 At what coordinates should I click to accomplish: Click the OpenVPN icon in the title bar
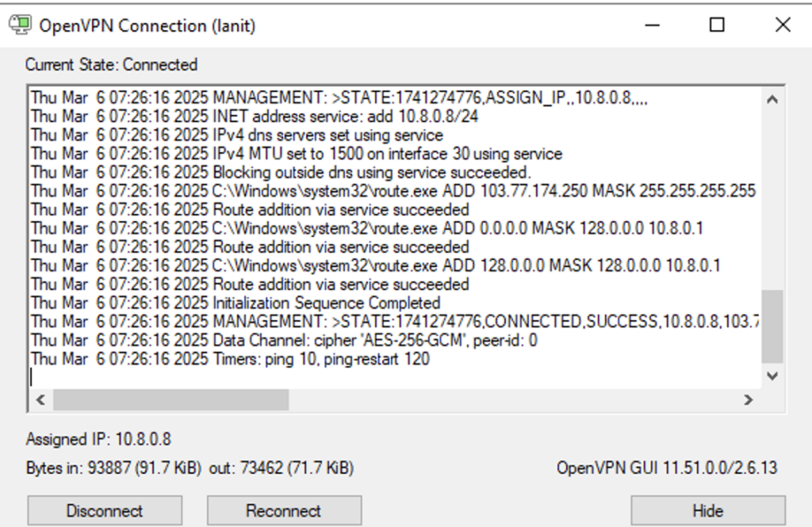coord(20,25)
